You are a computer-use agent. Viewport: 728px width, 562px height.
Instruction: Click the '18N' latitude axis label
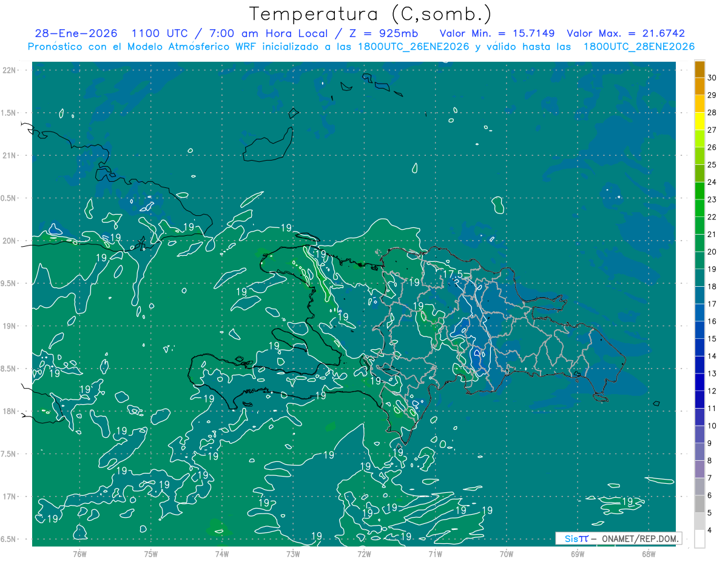click(9, 411)
